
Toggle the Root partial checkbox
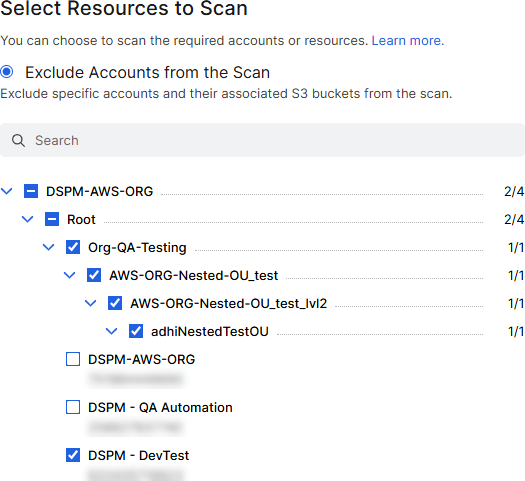52,219
